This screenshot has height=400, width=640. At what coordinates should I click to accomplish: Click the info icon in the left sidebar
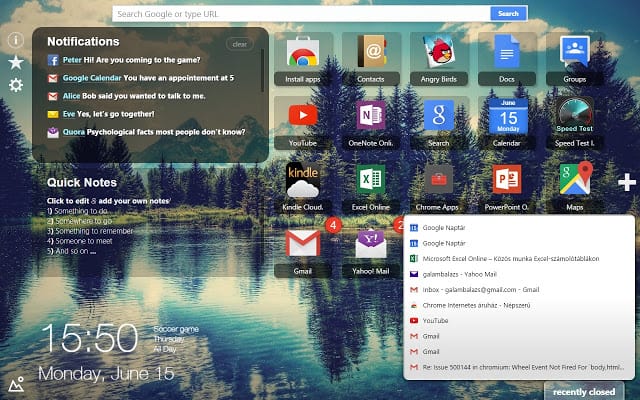point(16,40)
